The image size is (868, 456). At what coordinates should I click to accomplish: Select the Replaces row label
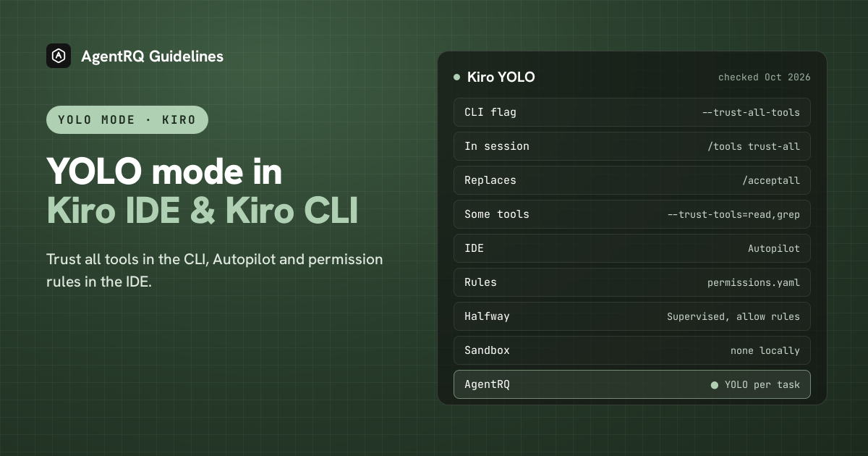[490, 180]
